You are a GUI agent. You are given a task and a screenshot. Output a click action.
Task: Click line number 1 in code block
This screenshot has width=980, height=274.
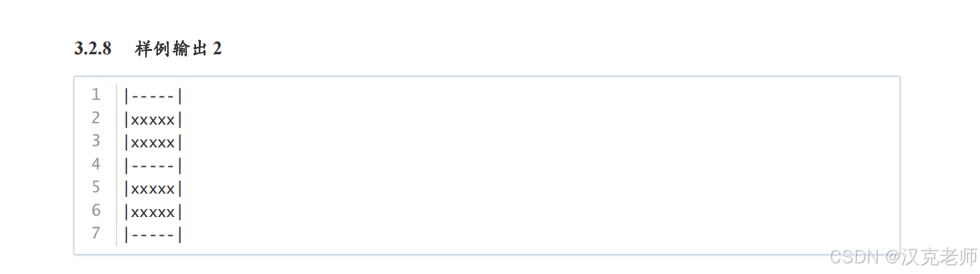(x=96, y=94)
